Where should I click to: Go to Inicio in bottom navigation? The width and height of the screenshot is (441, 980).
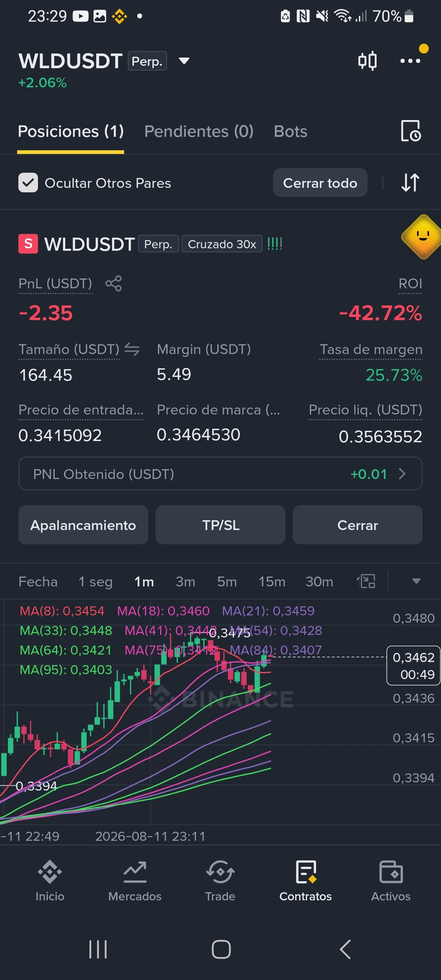tap(50, 880)
